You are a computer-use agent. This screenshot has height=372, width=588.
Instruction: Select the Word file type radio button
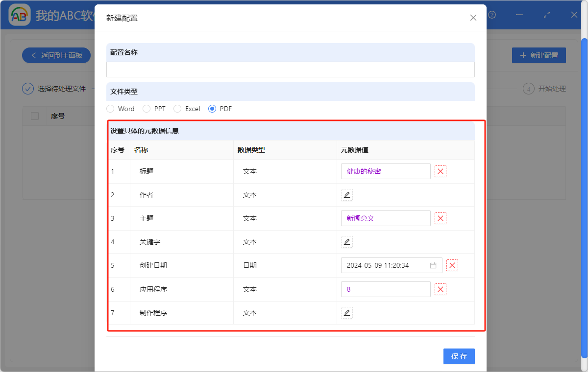point(111,109)
